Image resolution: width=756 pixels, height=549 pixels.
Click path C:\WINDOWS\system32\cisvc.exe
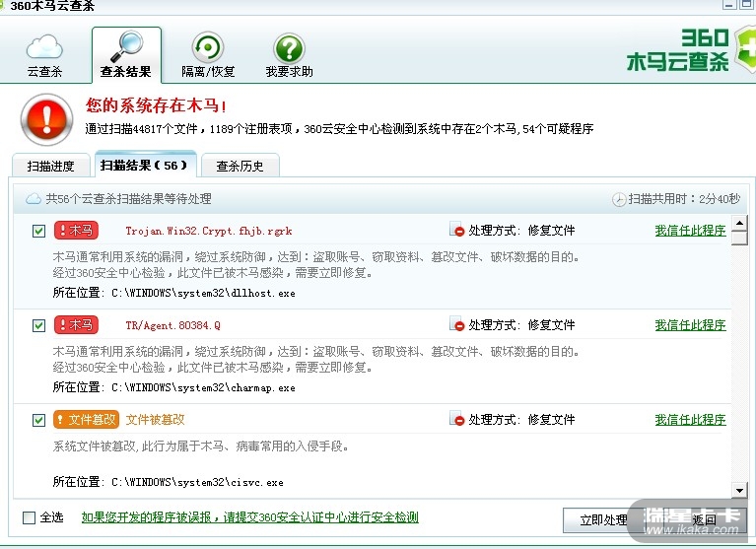point(198,482)
